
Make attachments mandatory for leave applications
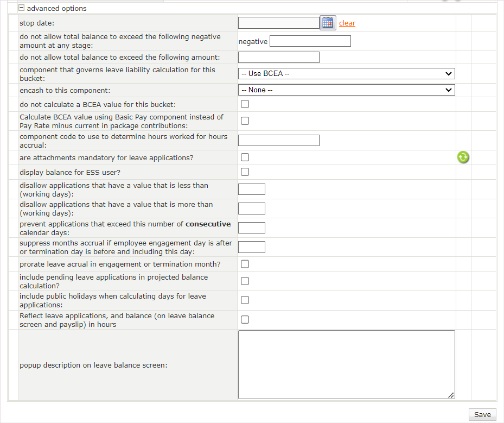pos(245,157)
